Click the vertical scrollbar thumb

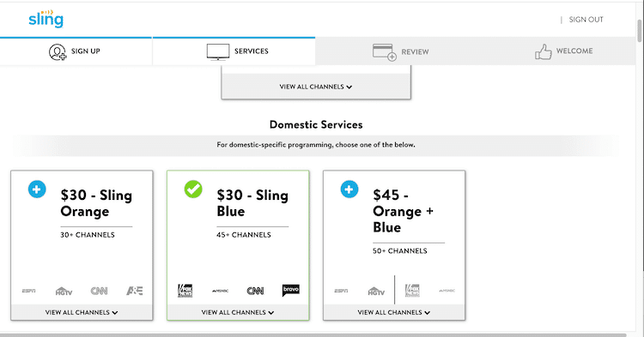pyautogui.click(x=640, y=31)
